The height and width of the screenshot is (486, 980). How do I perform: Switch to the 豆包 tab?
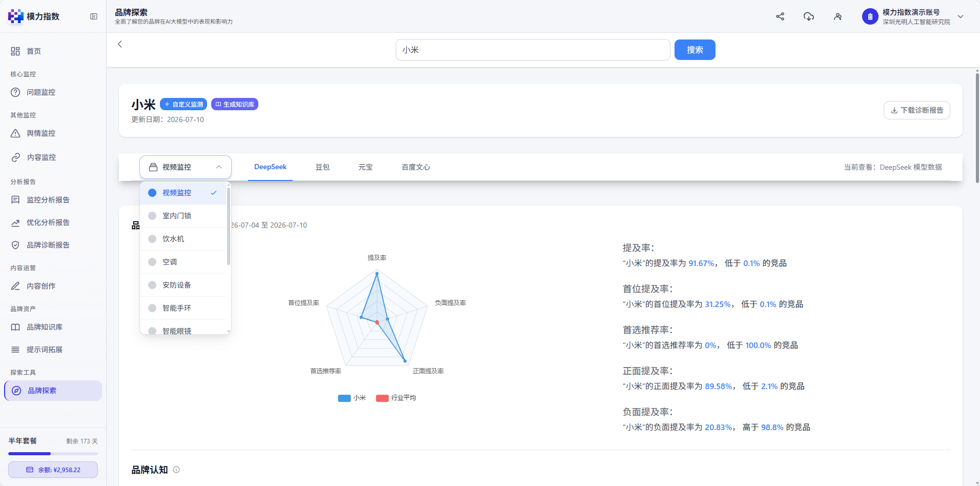point(322,167)
